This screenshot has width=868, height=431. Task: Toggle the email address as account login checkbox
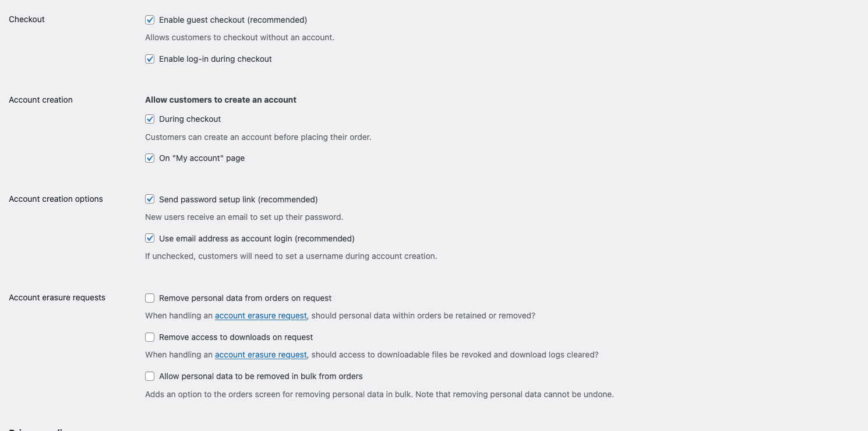(150, 239)
